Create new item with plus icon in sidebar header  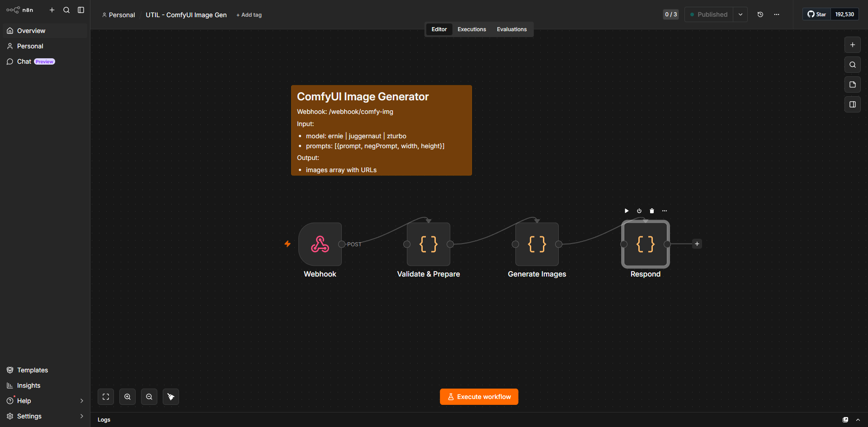coord(52,10)
